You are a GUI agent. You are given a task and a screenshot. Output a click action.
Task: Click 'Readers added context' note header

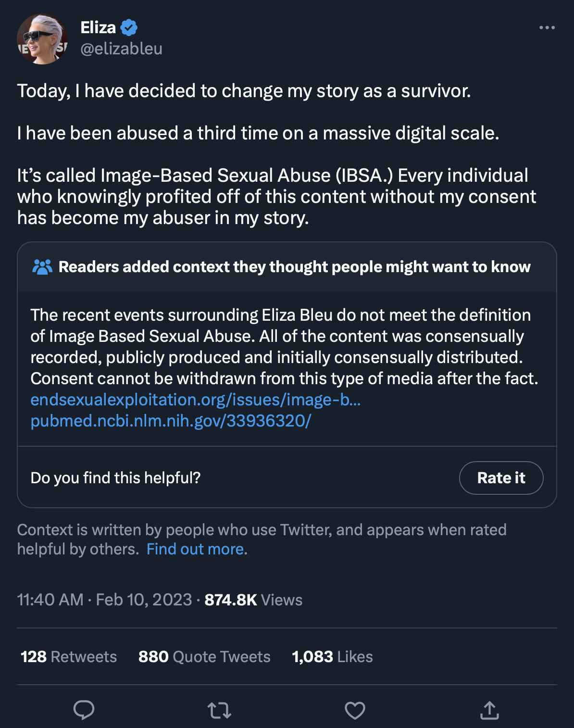tap(294, 267)
